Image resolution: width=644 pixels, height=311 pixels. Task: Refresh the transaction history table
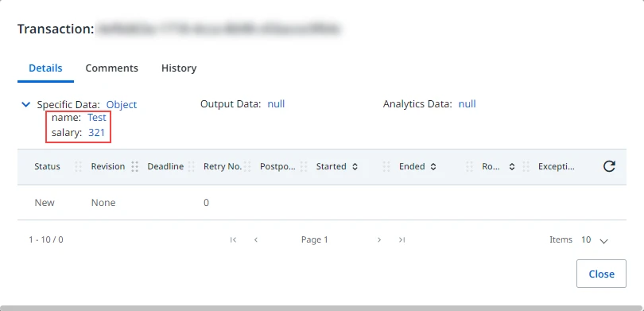609,166
